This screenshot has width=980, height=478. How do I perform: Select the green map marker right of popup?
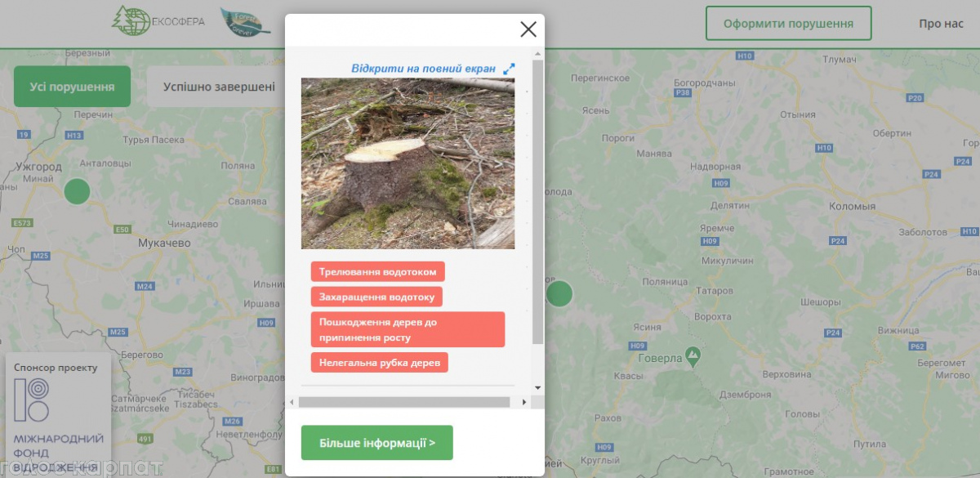559,293
